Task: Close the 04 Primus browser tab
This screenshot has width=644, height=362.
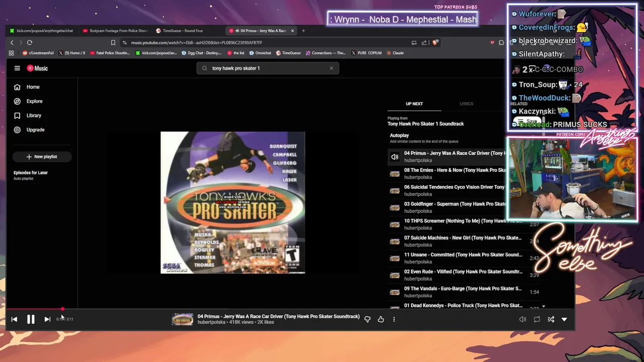Action: point(292,31)
